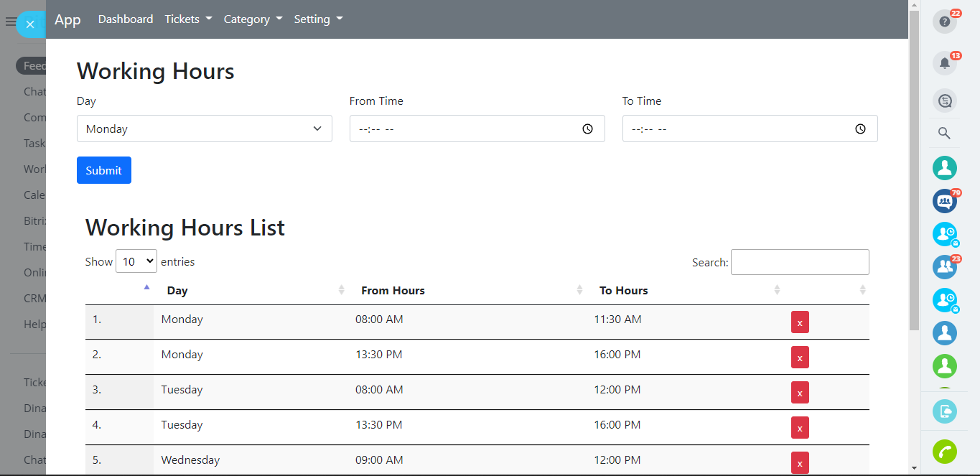Open the notifications bell icon
The width and height of the screenshot is (980, 476).
tap(944, 63)
